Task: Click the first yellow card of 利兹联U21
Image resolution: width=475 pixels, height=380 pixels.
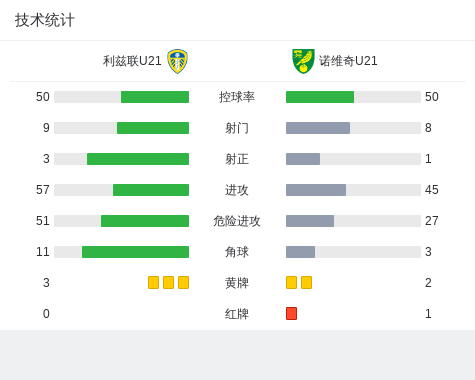Action: coord(153,282)
